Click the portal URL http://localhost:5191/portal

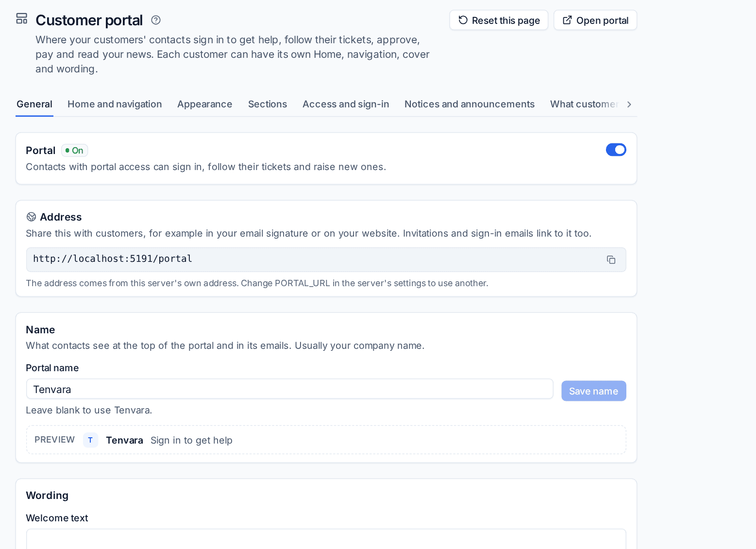pos(113,259)
